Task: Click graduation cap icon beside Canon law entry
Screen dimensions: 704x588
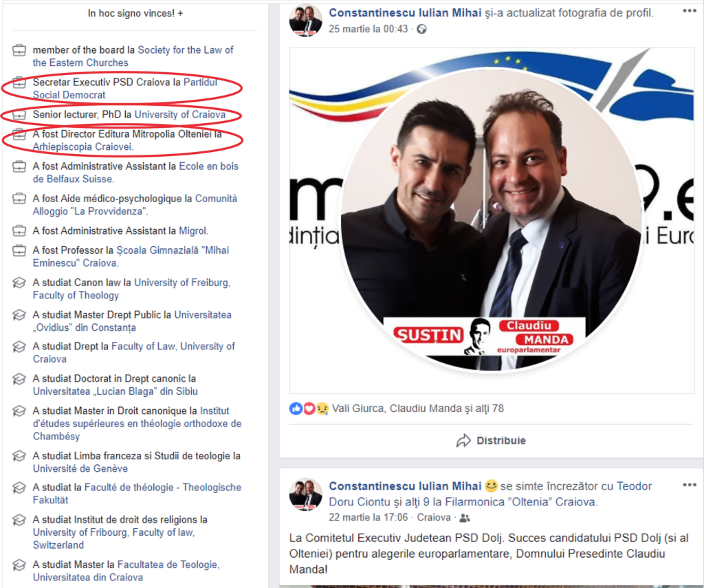Action: (x=19, y=283)
